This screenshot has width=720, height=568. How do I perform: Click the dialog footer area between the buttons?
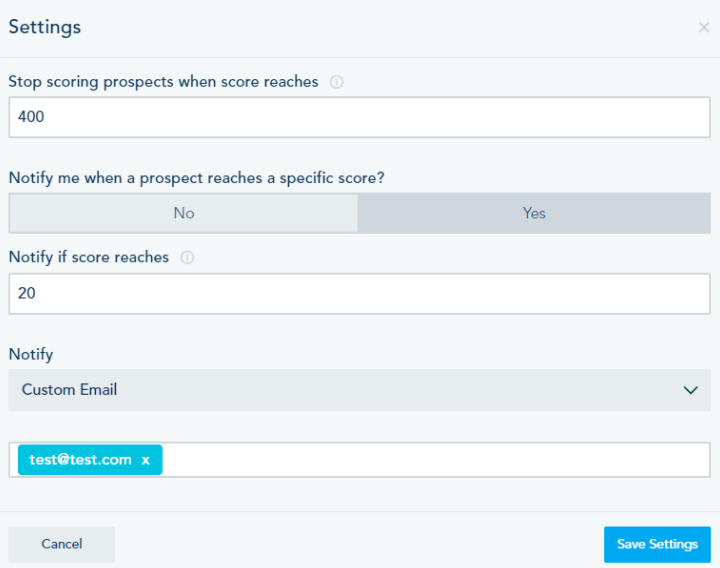click(x=359, y=544)
